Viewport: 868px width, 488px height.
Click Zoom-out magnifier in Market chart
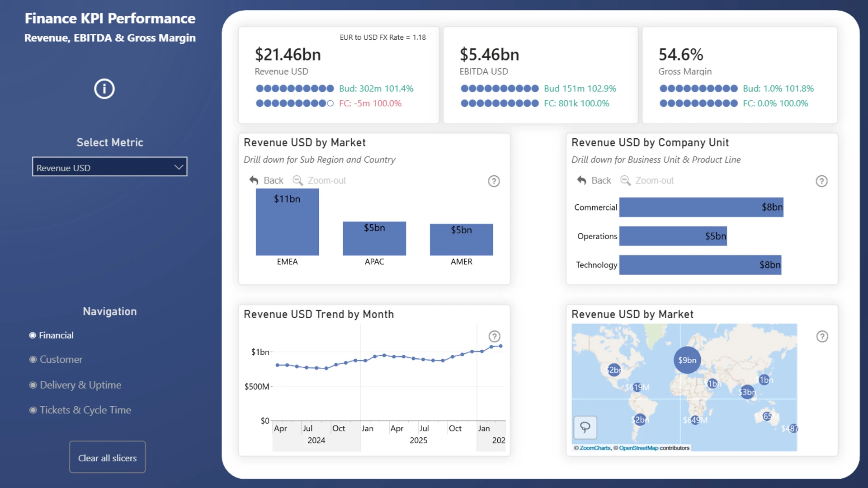297,180
